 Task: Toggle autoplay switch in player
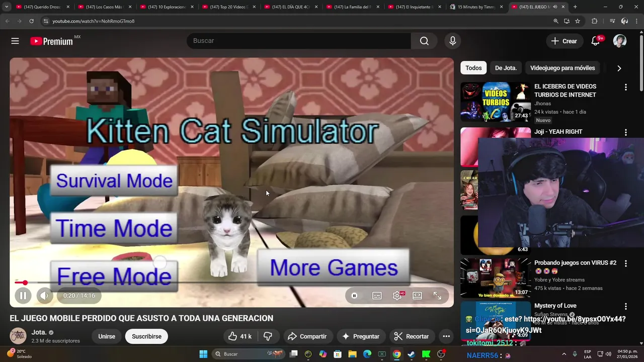coord(354,296)
